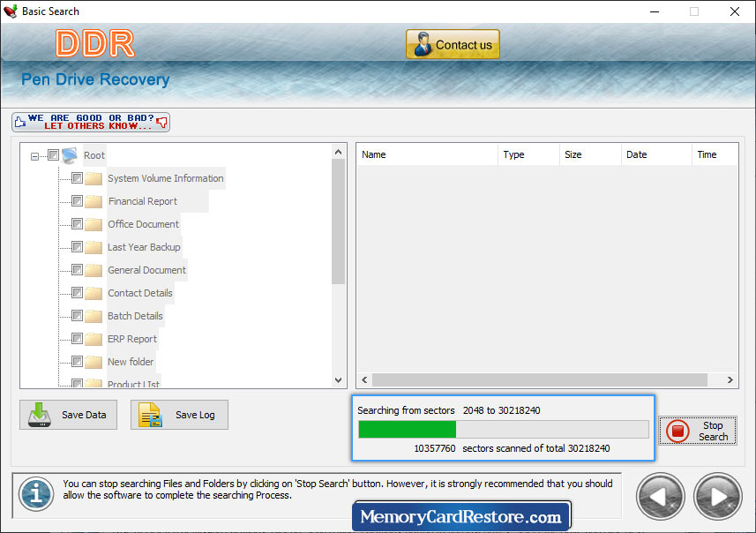
Task: Click the forward navigation arrow
Action: pyautogui.click(x=717, y=496)
